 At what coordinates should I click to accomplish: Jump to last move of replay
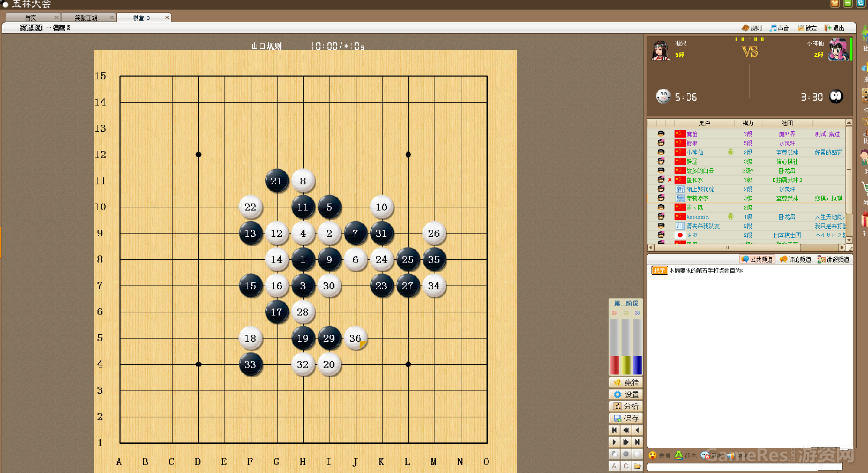637,442
